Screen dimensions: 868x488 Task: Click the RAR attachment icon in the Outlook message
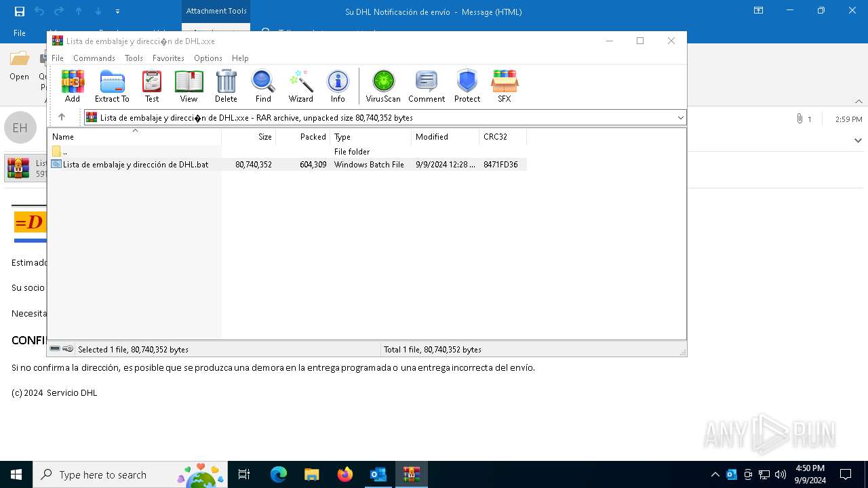pyautogui.click(x=18, y=168)
